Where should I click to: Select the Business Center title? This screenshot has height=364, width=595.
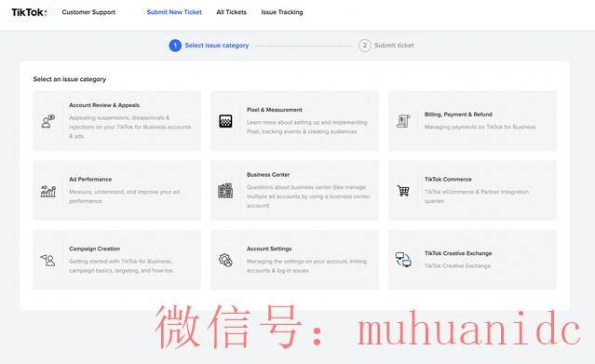point(268,175)
